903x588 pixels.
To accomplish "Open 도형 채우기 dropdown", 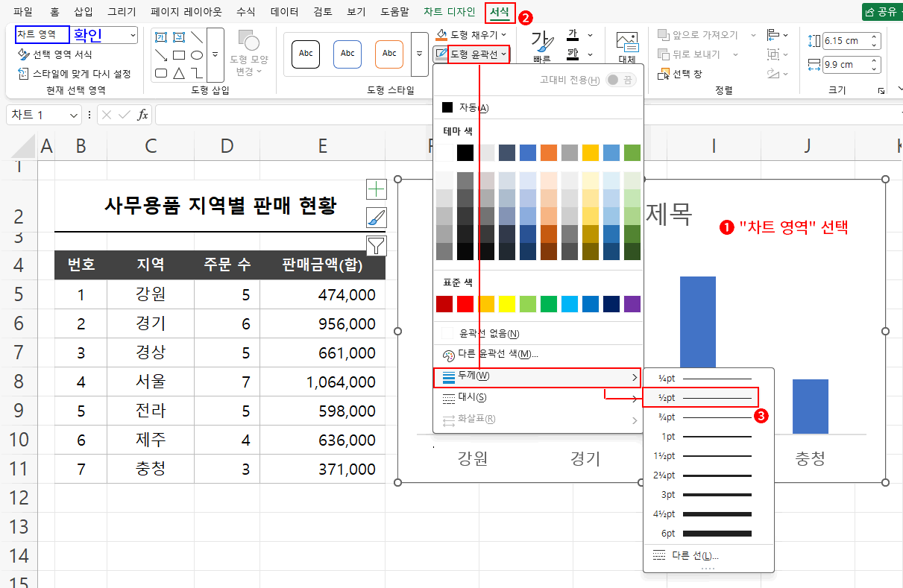I will (472, 34).
